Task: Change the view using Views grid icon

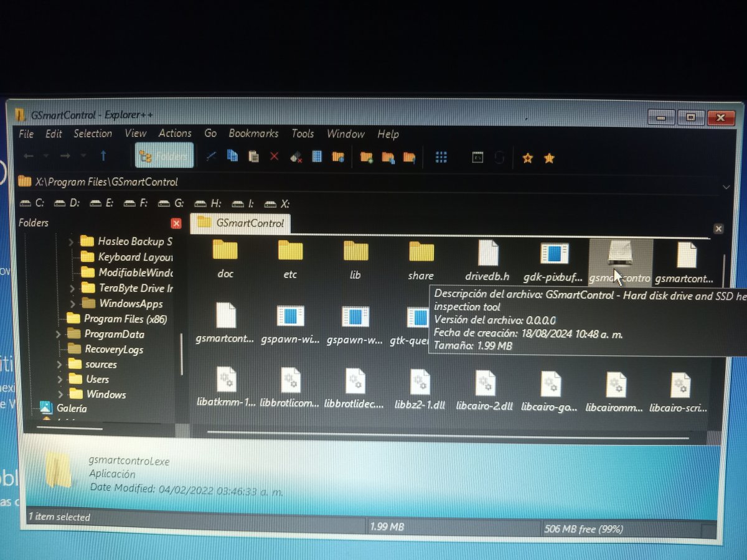Action: (441, 157)
